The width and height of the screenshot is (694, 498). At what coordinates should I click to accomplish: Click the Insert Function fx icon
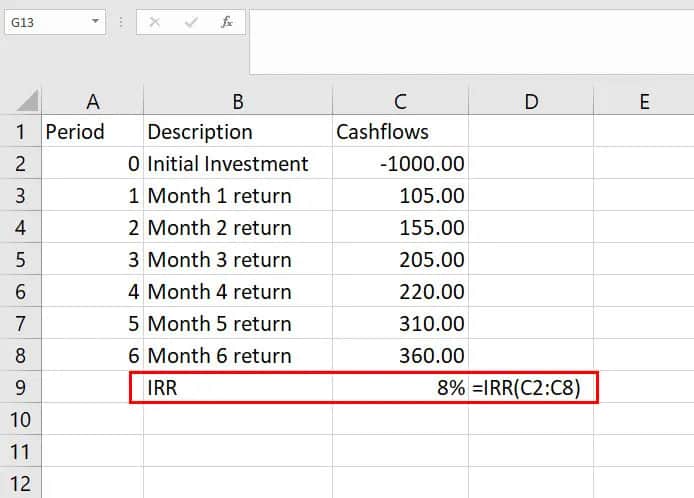227,21
